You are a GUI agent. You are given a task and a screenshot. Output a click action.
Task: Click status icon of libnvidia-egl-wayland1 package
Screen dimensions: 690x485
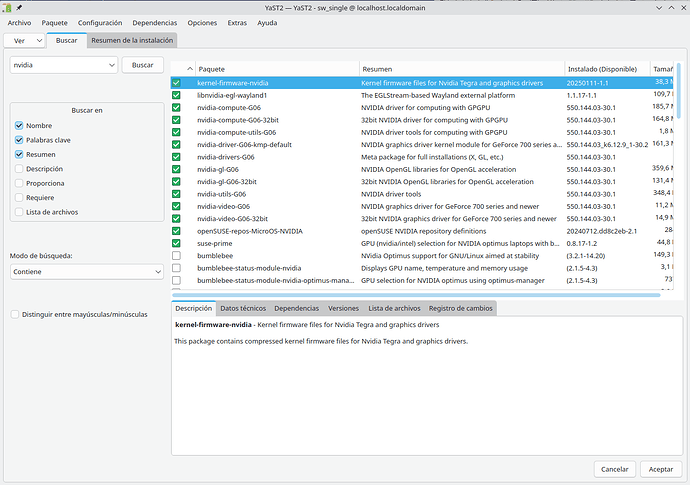point(177,94)
